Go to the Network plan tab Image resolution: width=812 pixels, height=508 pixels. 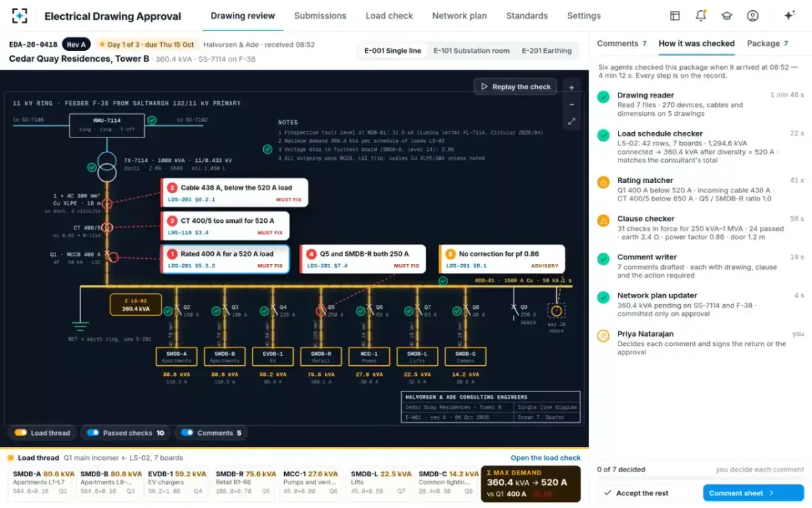(459, 16)
